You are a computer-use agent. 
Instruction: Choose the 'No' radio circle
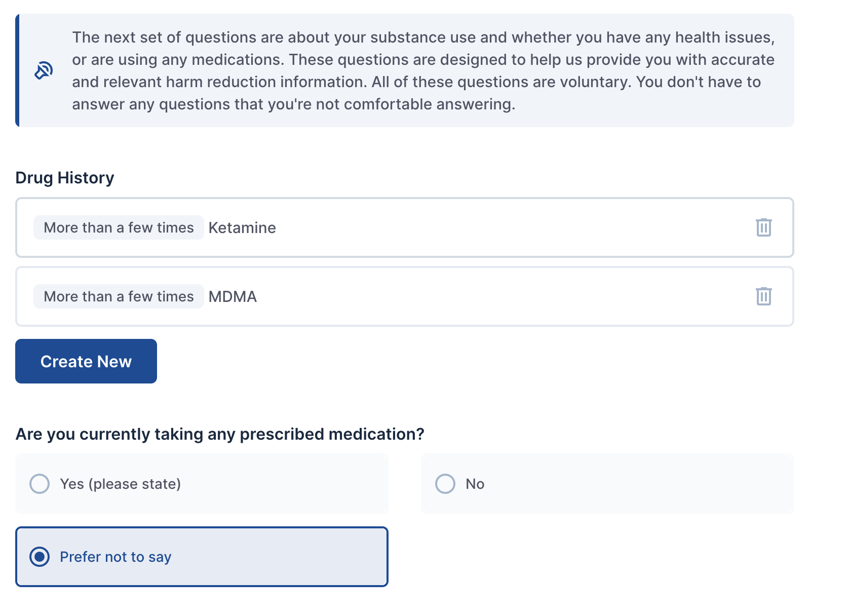[x=445, y=484]
